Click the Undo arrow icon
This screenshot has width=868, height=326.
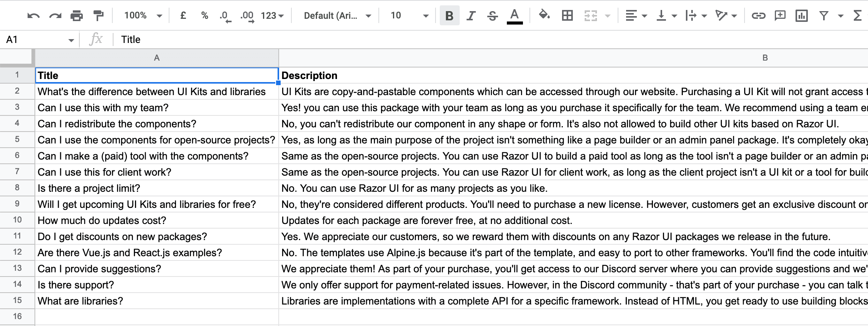tap(34, 16)
